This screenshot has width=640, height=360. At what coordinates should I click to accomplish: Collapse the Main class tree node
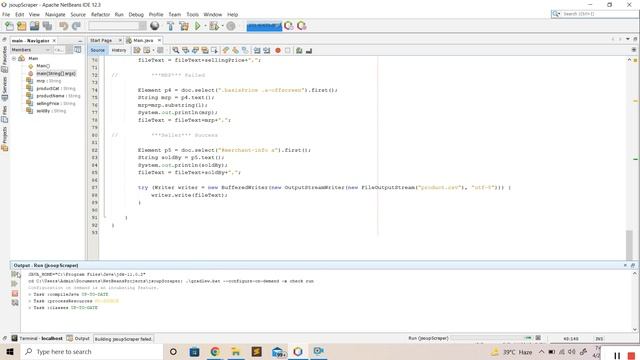point(14,58)
